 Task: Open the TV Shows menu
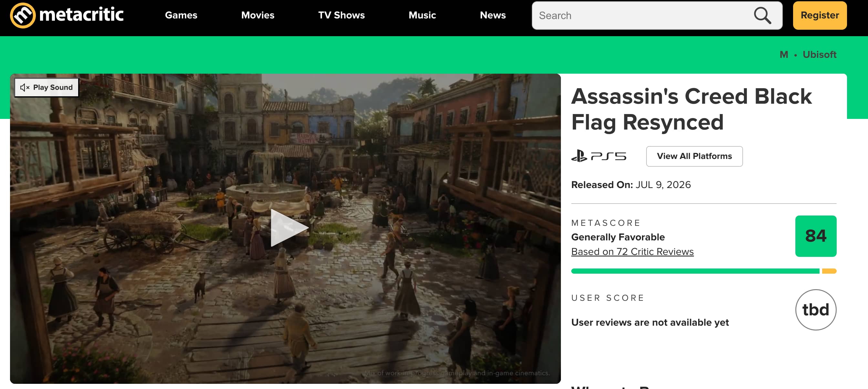point(341,15)
